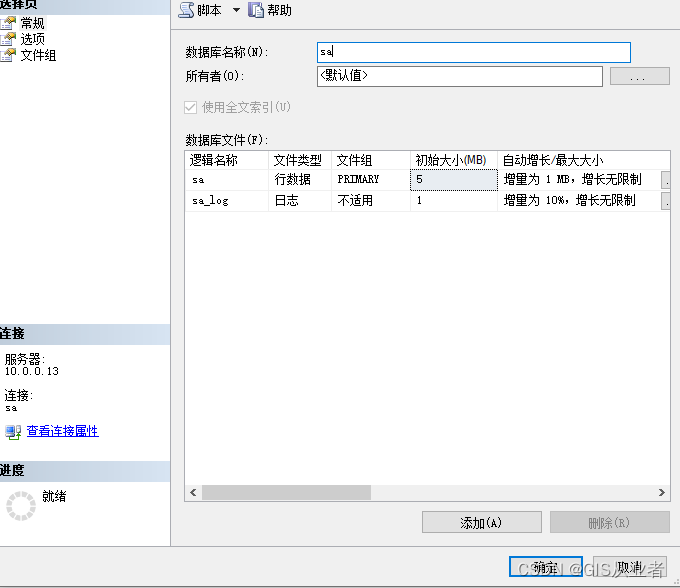
Task: Select the 文件组 page
Action: [38, 55]
